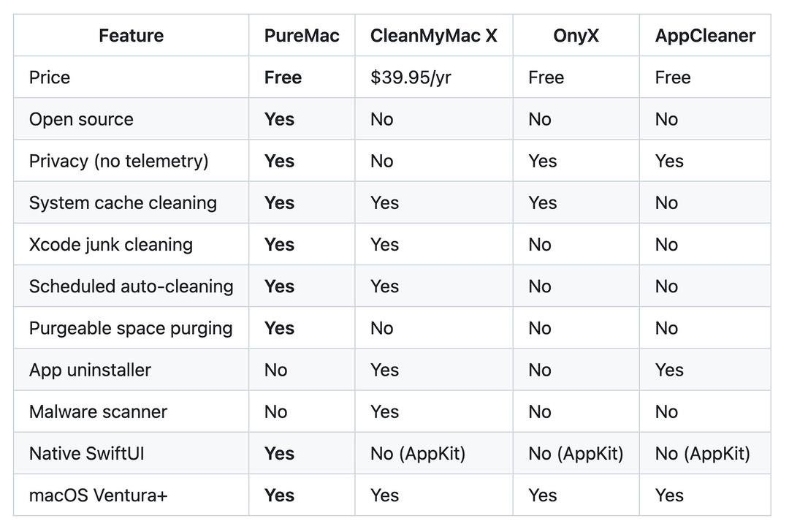Select the Scheduled auto-cleaning row label
The height and width of the screenshot is (532, 789).
[131, 286]
